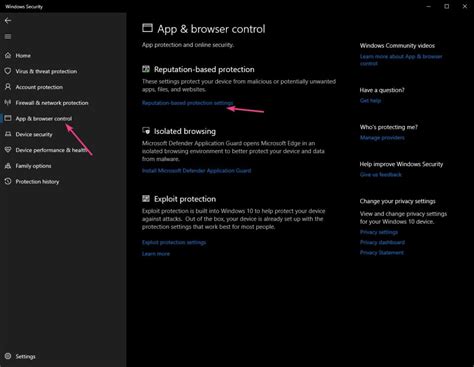Open Firewall & network protection icon
474x367 pixels.
pyautogui.click(x=8, y=103)
